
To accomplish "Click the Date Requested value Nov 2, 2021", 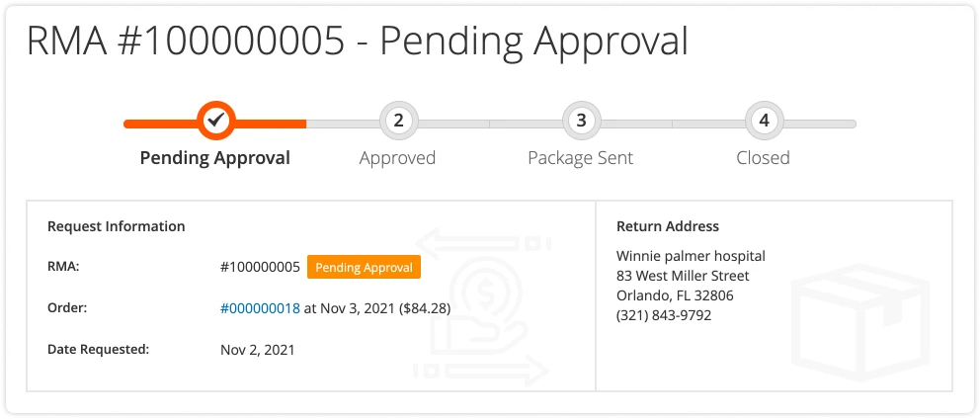I will [x=258, y=349].
